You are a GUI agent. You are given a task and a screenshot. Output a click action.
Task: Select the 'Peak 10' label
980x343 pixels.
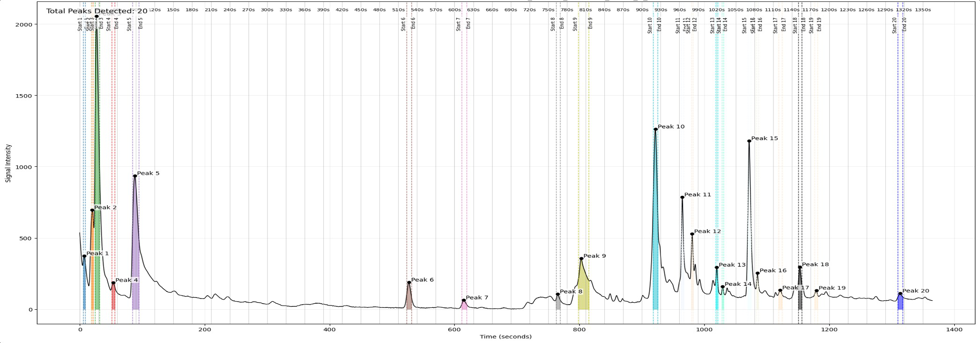coord(671,127)
